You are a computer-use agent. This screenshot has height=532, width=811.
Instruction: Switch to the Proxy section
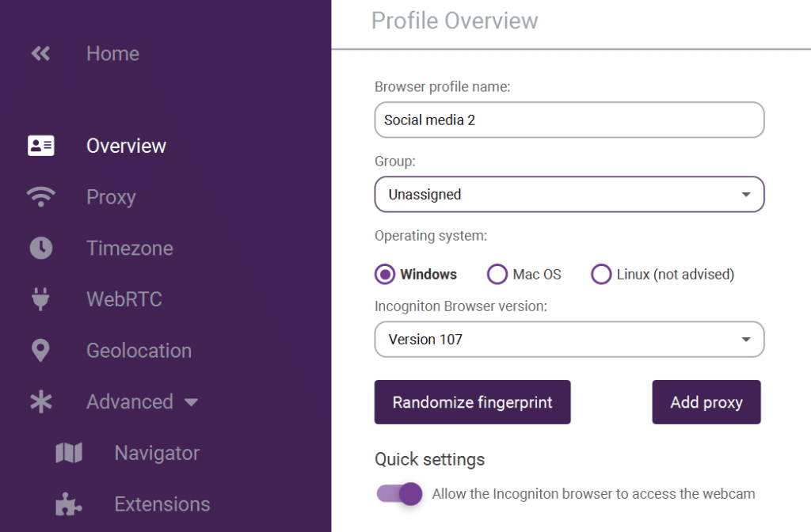[111, 196]
